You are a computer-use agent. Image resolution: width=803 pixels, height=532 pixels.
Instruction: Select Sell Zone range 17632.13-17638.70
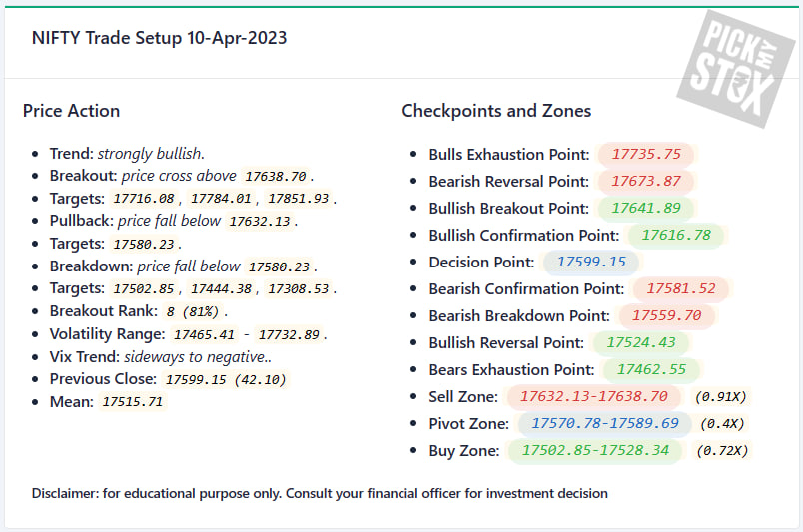coord(594,397)
